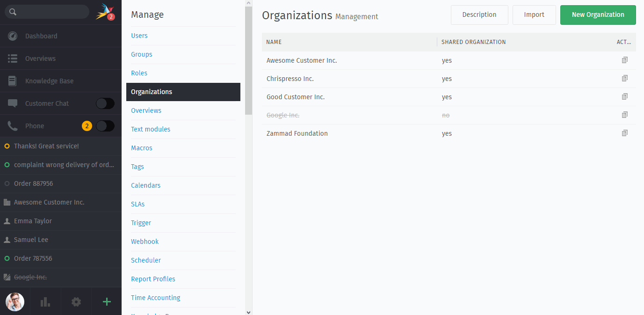Open Overviews in Manage menu
This screenshot has height=315, width=644.
click(146, 110)
